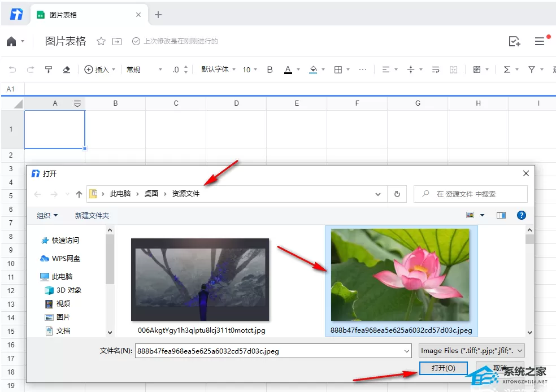Click the sum formula icon
This screenshot has width=556, height=392.
click(x=507, y=69)
